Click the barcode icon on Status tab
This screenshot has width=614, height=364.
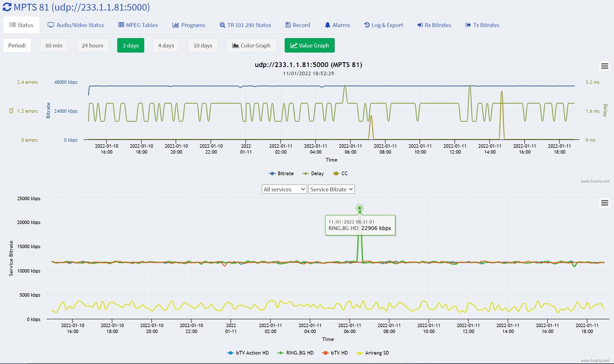point(12,25)
